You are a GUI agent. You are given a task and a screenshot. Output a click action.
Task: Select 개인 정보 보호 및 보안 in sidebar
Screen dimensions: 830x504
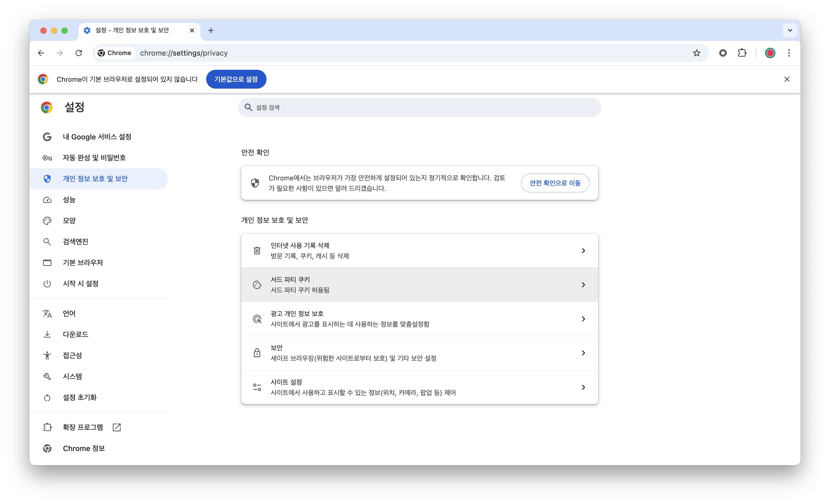[x=99, y=179]
